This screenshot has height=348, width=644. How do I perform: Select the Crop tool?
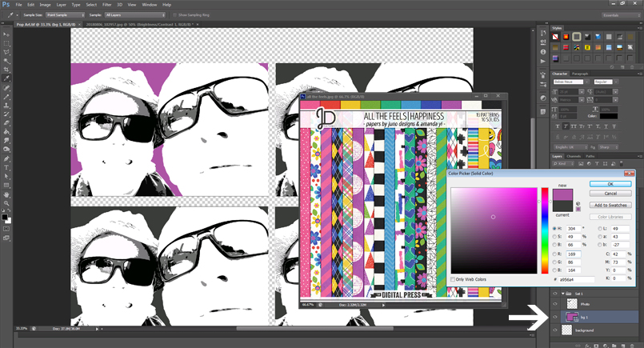tap(6, 70)
